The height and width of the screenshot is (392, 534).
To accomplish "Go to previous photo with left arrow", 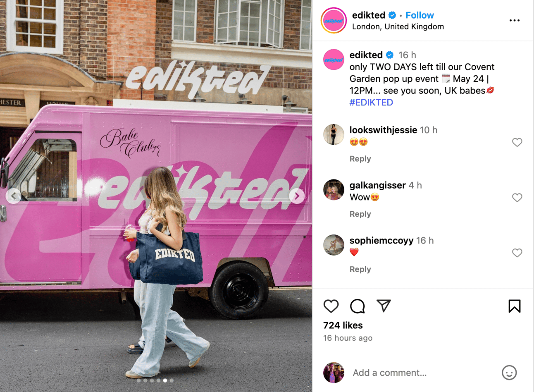I will click(x=14, y=196).
